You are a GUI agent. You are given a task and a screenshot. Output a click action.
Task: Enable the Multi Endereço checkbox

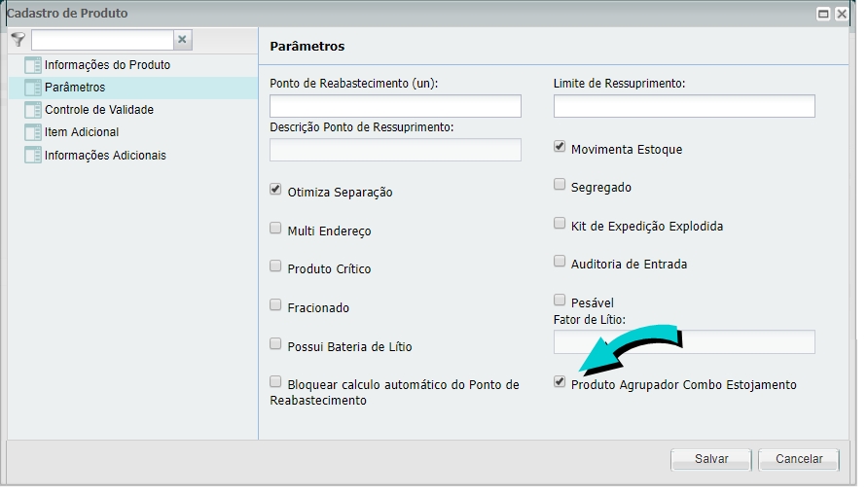pos(275,229)
